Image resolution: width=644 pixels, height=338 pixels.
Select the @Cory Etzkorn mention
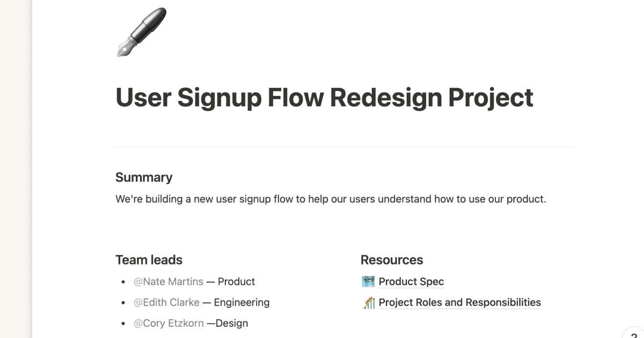point(169,323)
